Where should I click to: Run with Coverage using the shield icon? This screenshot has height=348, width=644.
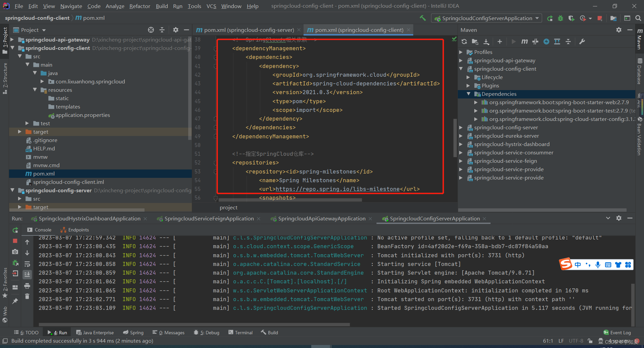click(571, 18)
